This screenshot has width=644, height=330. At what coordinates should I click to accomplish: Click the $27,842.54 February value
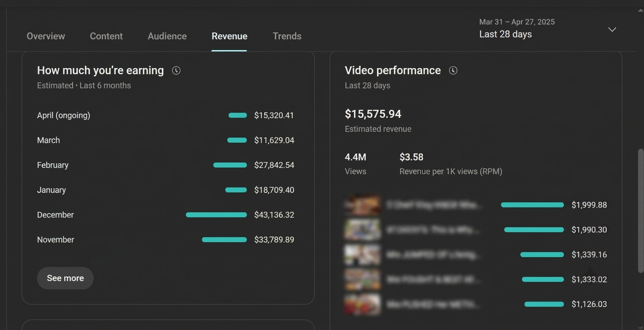274,165
